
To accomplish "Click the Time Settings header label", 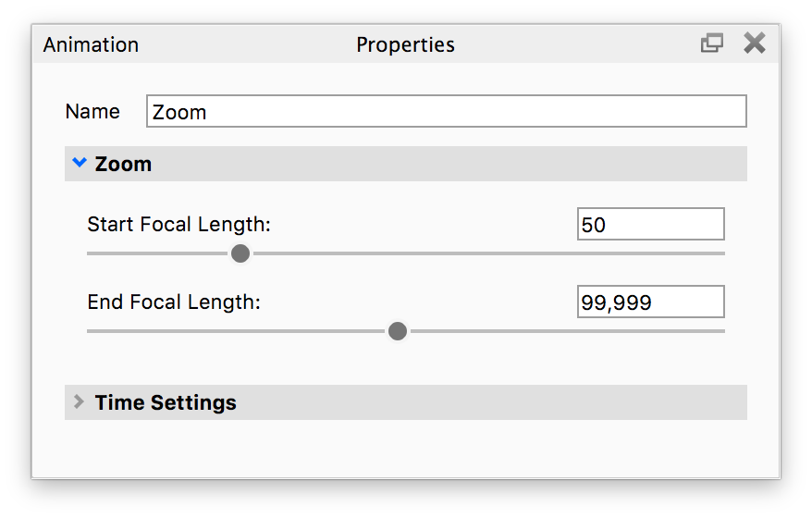I will click(x=166, y=403).
